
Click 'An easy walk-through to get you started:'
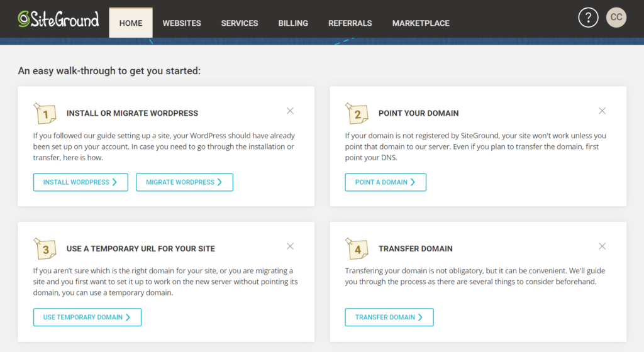109,71
